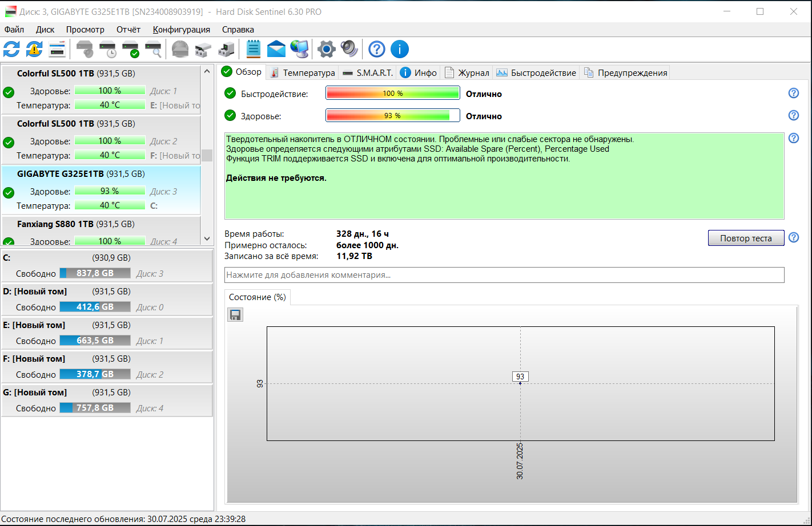Open the blue notepad report icon
Viewport: 812px width, 526px height.
(254, 49)
